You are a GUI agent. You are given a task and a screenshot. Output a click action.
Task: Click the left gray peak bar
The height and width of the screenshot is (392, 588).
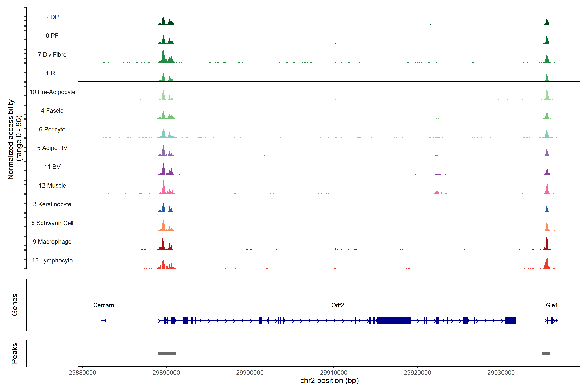tap(166, 353)
